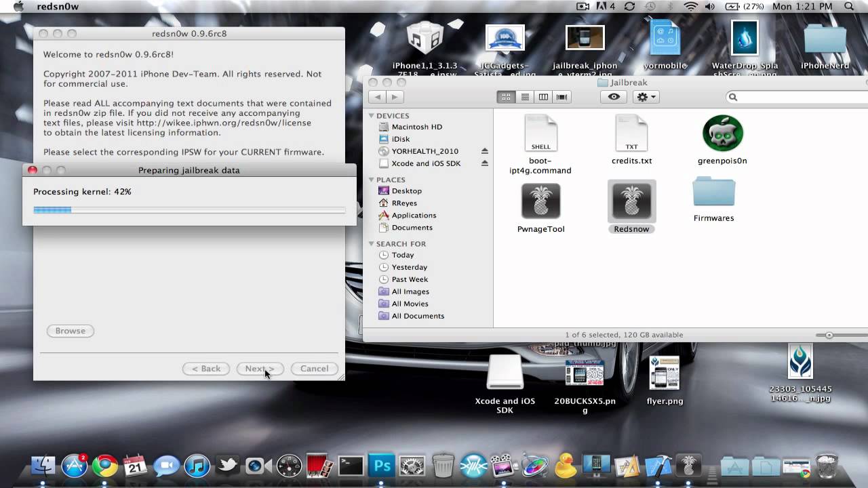This screenshot has width=868, height=488.
Task: Click the Processing kernel progress bar
Action: (189, 210)
